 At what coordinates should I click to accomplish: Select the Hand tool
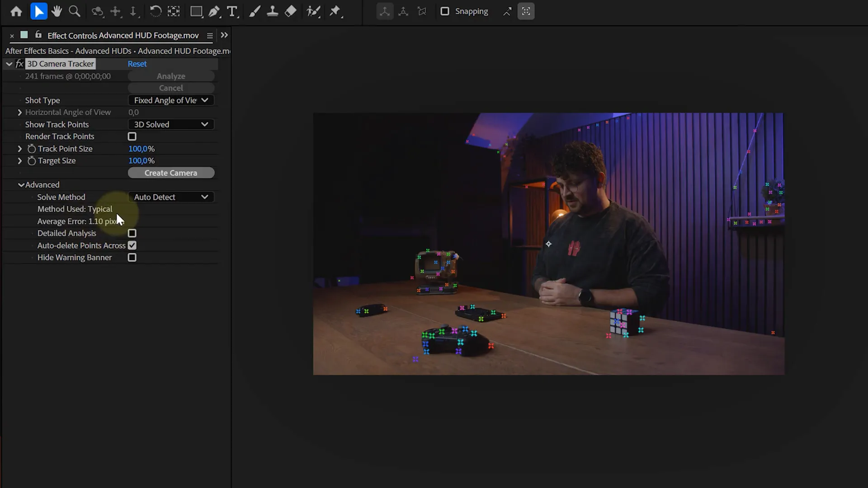[x=57, y=11]
